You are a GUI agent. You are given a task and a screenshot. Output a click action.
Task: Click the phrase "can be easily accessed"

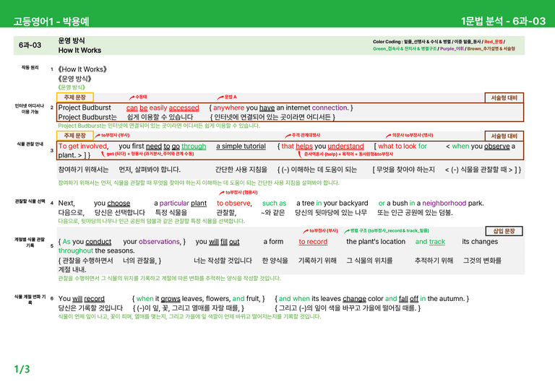(x=163, y=108)
